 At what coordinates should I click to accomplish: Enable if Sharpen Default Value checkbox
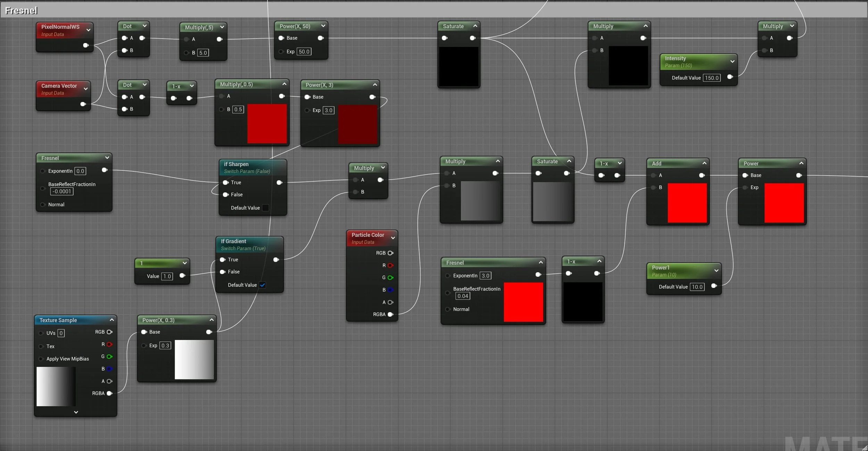(x=266, y=208)
